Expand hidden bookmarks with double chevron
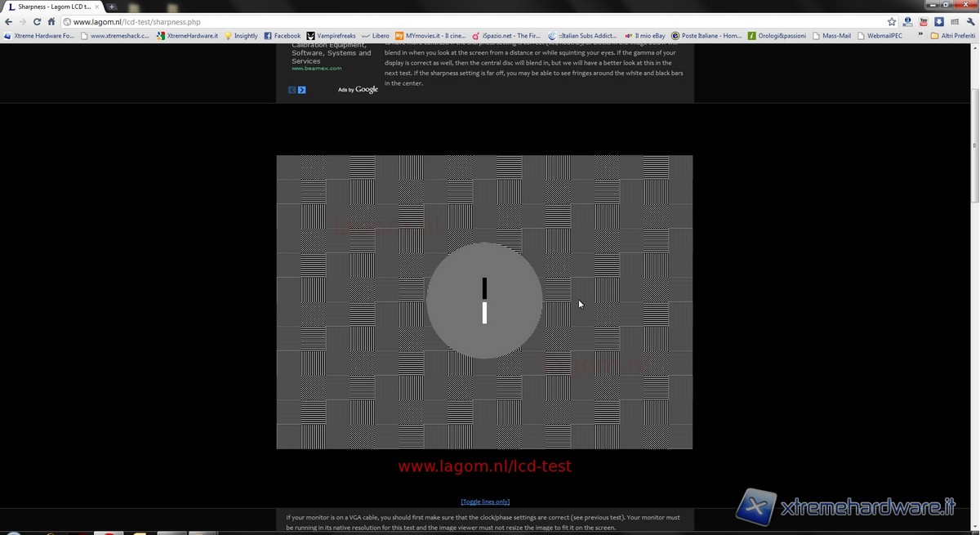 point(920,36)
